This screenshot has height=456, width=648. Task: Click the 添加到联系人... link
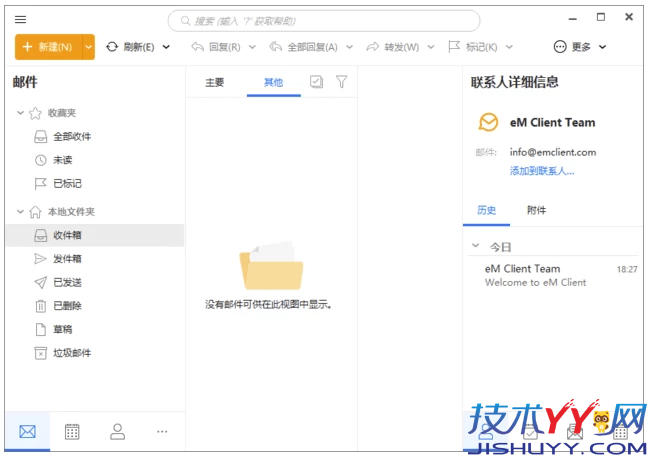point(542,171)
